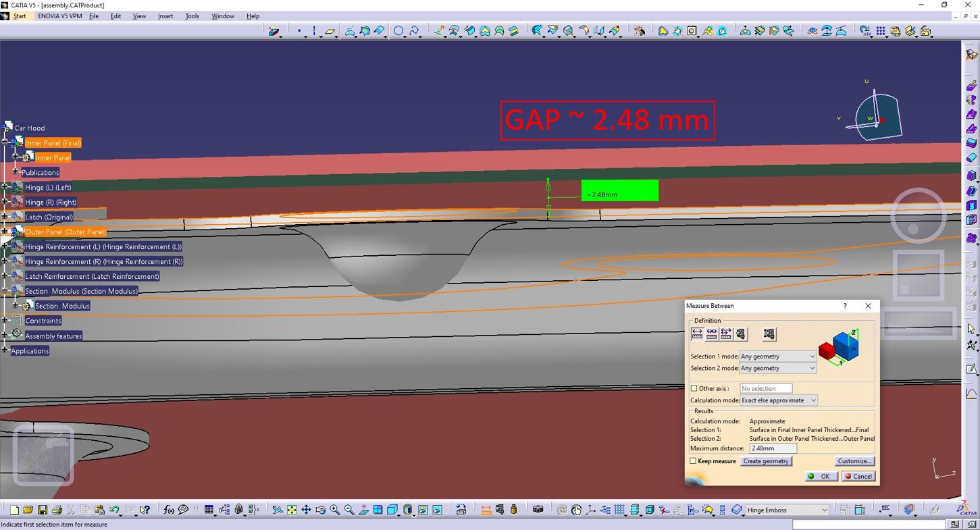Click the Customize... button
Screen dimensions: 980x530
click(x=854, y=461)
